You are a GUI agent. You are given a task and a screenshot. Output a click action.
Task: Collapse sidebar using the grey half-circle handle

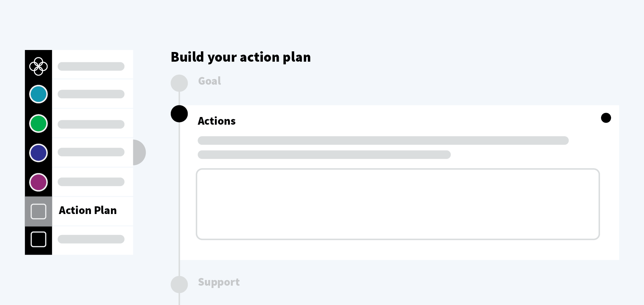139,152
